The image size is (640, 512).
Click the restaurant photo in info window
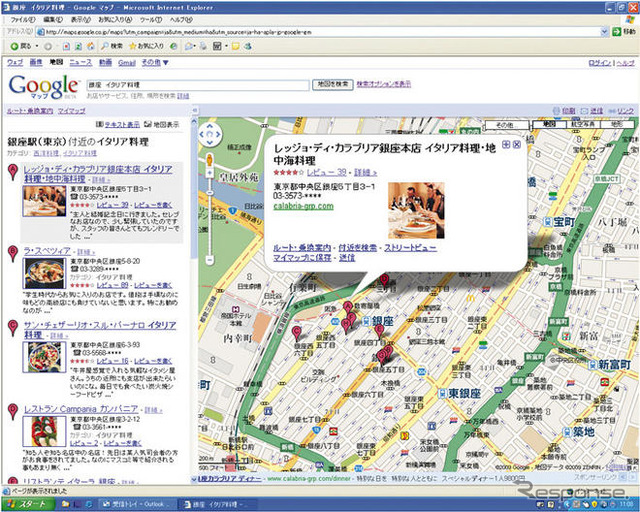click(416, 211)
